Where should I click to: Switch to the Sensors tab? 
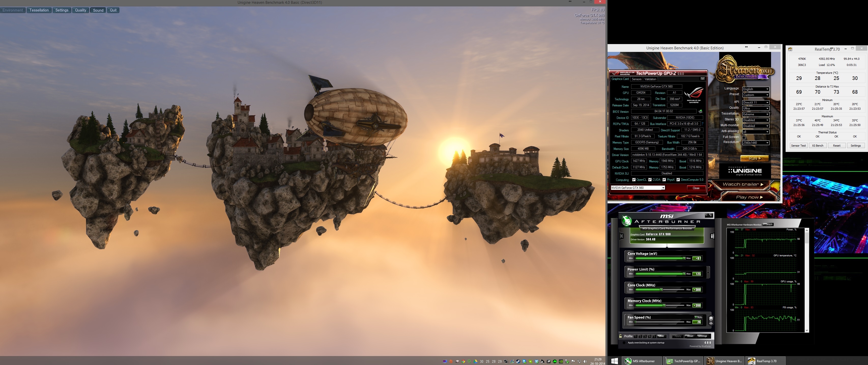tap(636, 79)
